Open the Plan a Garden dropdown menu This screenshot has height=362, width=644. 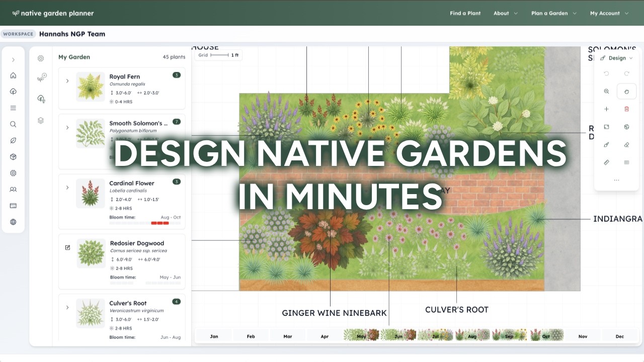554,14
